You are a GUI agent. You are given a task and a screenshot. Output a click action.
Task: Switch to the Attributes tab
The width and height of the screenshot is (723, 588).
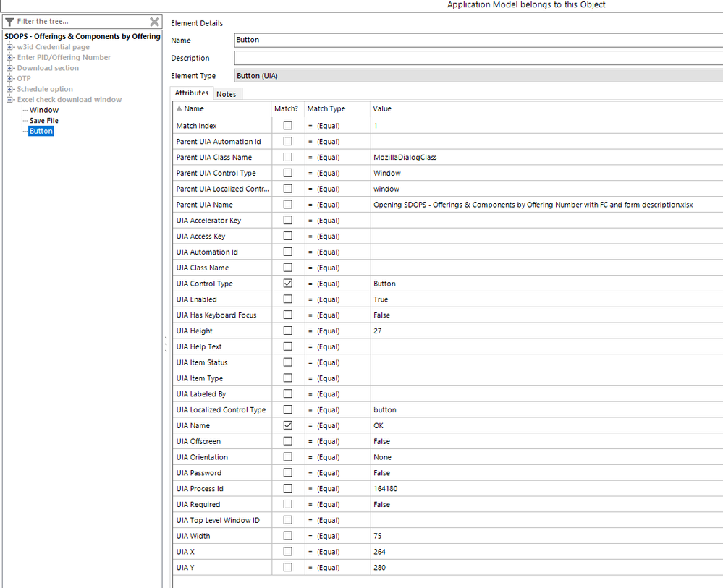pos(191,93)
